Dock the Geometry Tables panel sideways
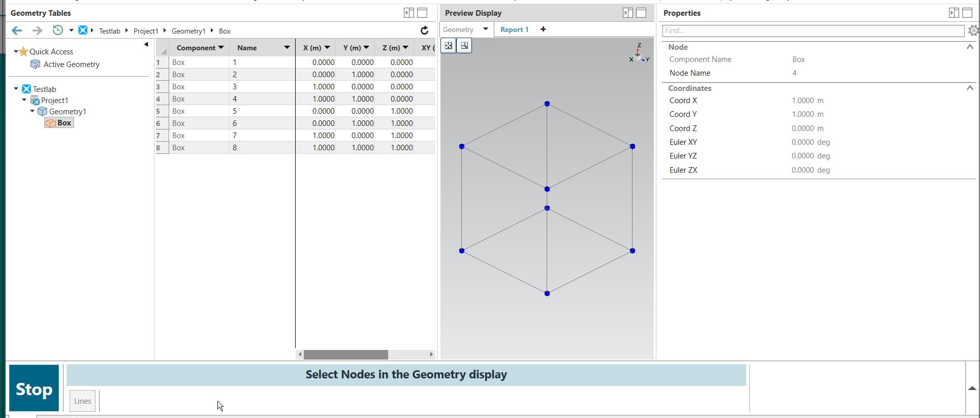The width and height of the screenshot is (980, 418). point(408,13)
